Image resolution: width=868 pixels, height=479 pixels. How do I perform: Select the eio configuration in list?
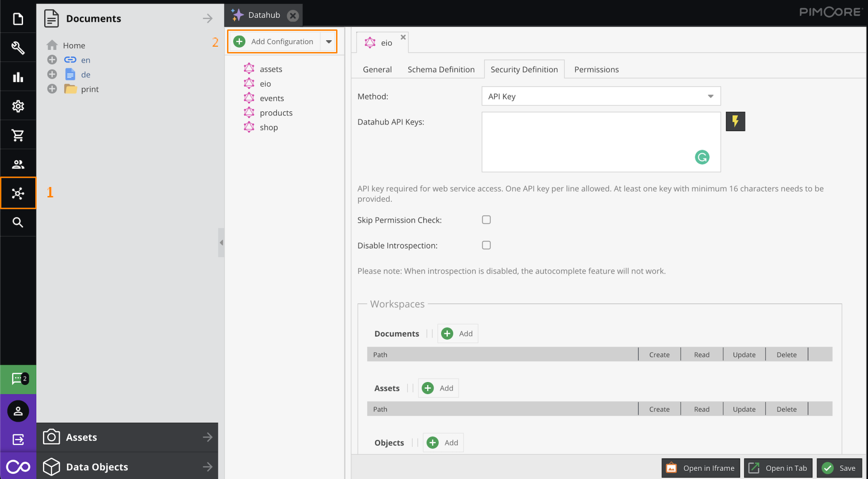point(265,84)
